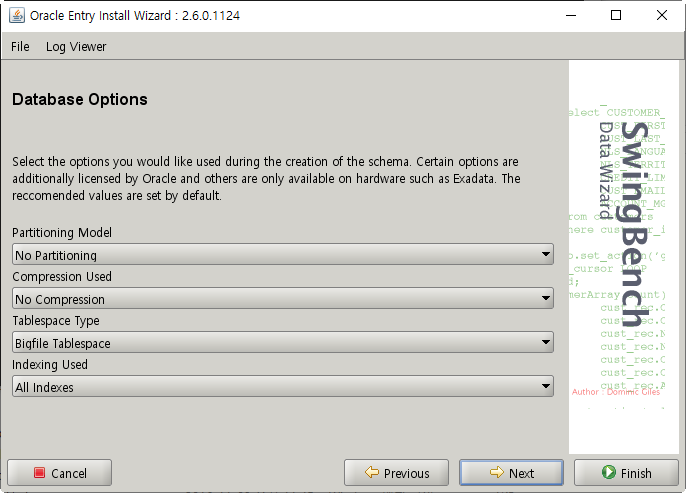Click the Indexing Used label

click(49, 364)
